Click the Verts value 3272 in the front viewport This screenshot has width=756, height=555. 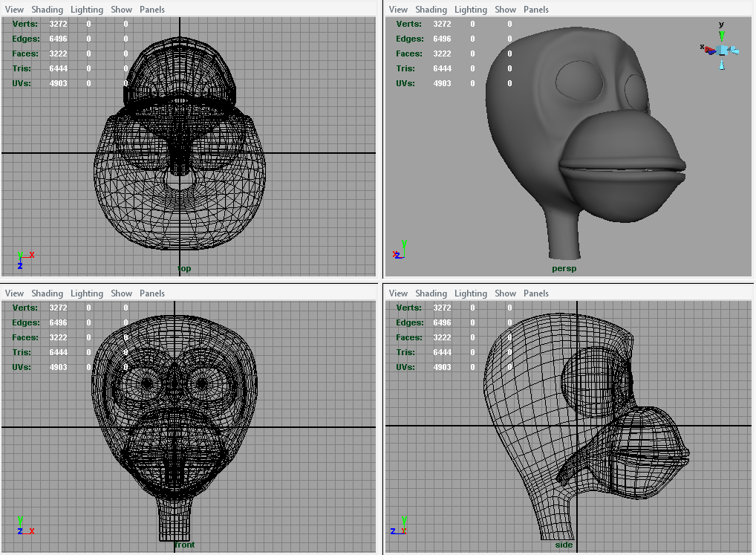59,308
